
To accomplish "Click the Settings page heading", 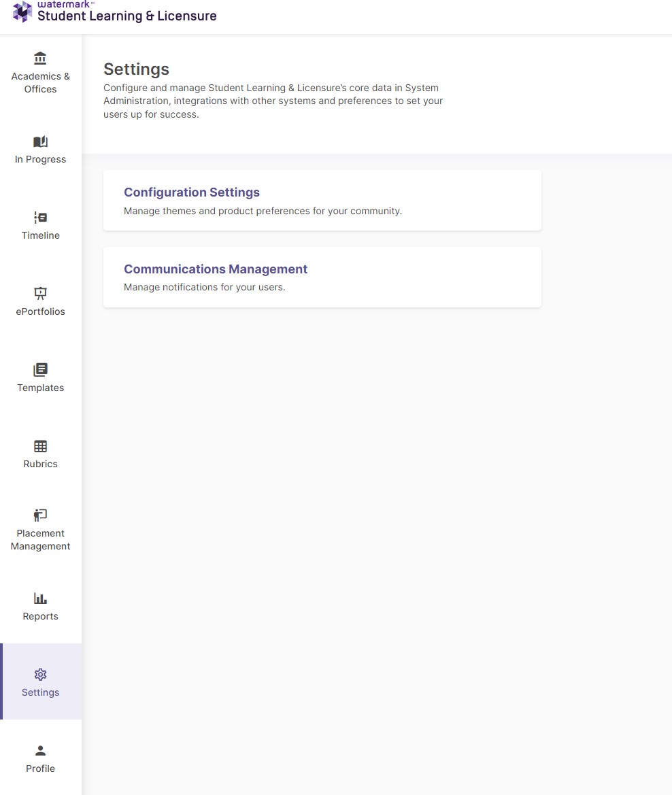I will (x=137, y=69).
